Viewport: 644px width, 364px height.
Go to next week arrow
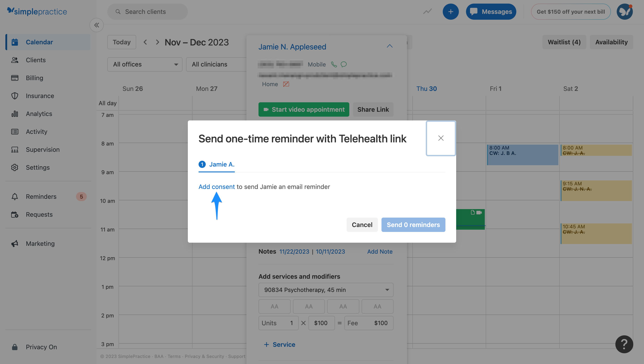[157, 42]
